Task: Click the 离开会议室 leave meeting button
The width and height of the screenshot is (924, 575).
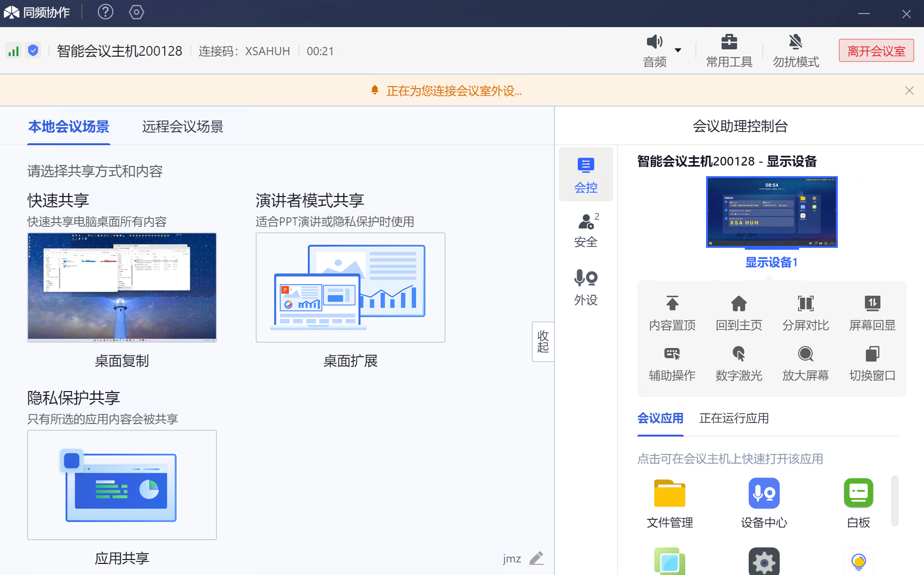Action: (x=876, y=51)
